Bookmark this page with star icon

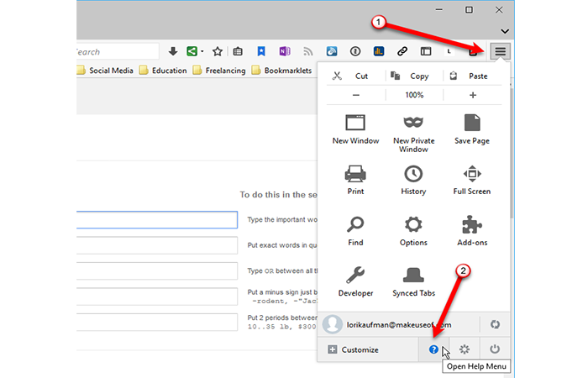(218, 51)
